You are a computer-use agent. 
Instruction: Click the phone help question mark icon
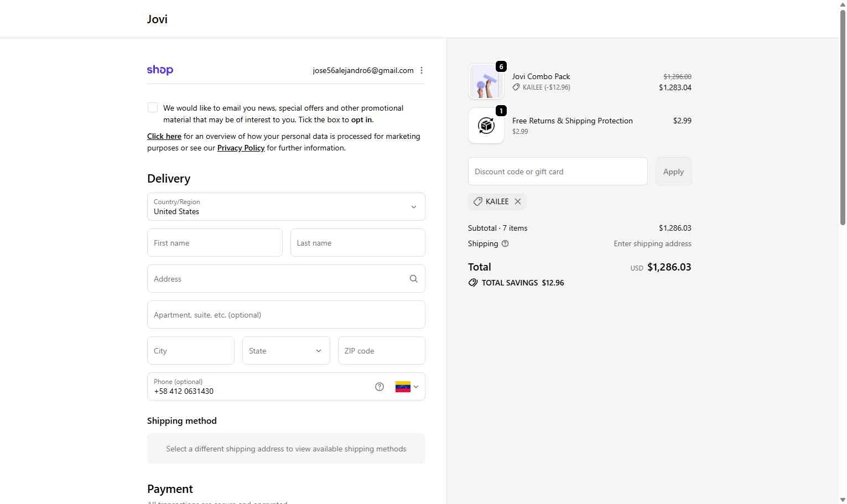(x=380, y=387)
